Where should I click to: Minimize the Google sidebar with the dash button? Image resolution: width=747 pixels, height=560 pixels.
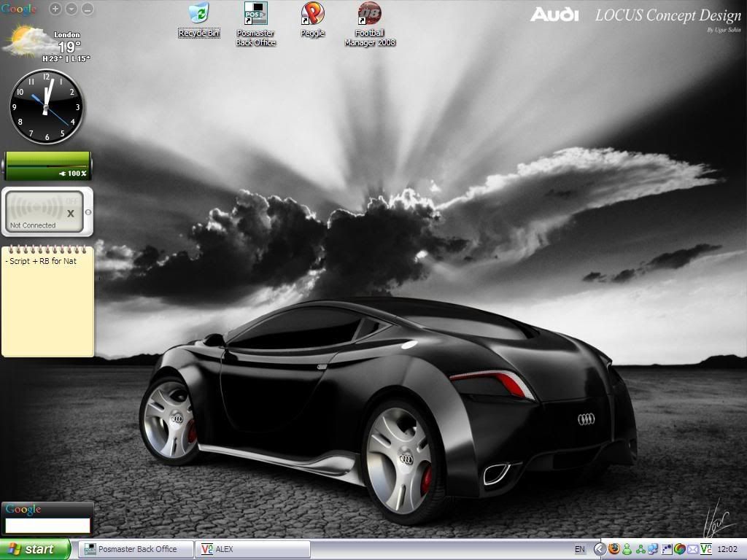point(88,9)
